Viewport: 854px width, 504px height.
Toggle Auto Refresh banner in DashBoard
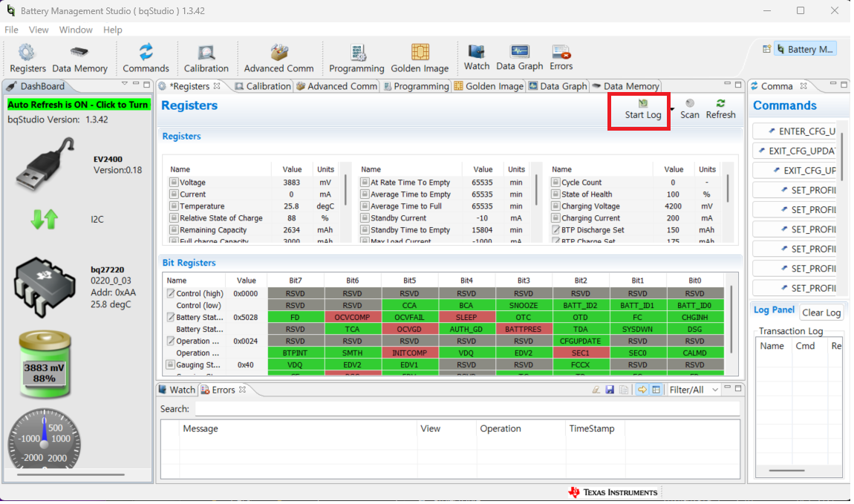coord(78,105)
